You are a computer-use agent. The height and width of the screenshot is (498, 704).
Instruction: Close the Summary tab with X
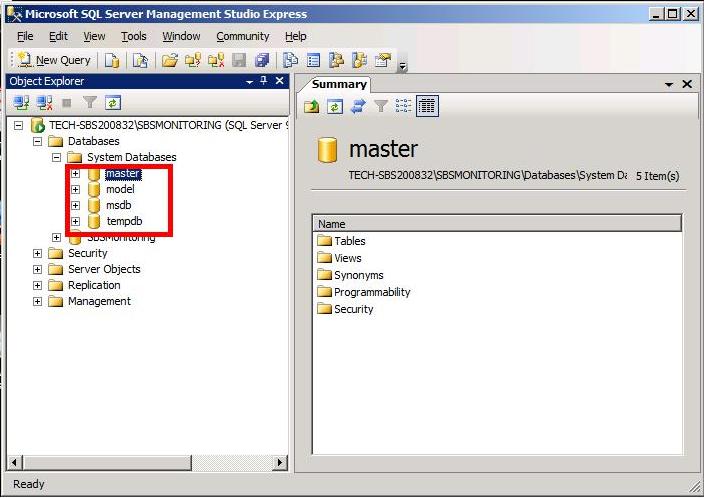click(x=687, y=84)
